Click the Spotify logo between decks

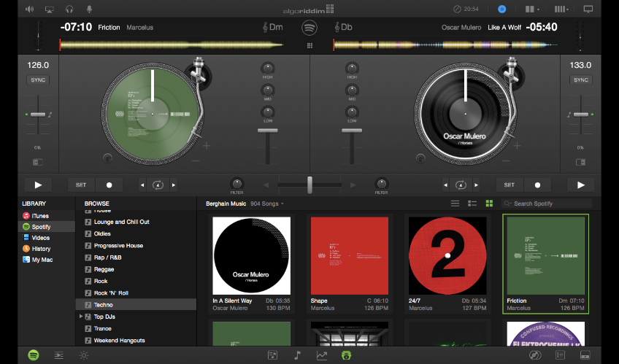309,28
